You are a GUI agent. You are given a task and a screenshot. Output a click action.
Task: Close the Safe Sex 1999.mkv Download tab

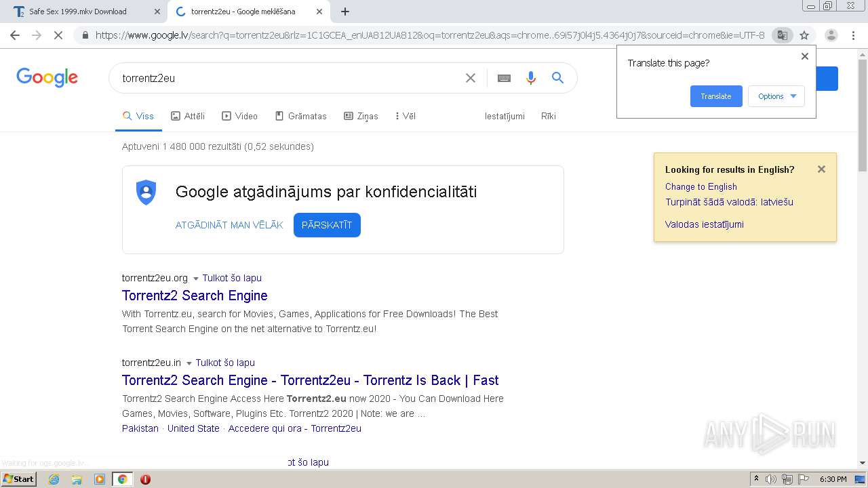pos(157,12)
